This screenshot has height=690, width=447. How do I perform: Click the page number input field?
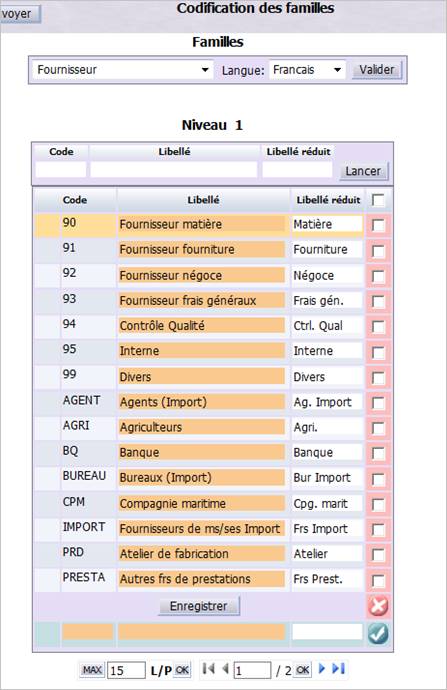(252, 670)
